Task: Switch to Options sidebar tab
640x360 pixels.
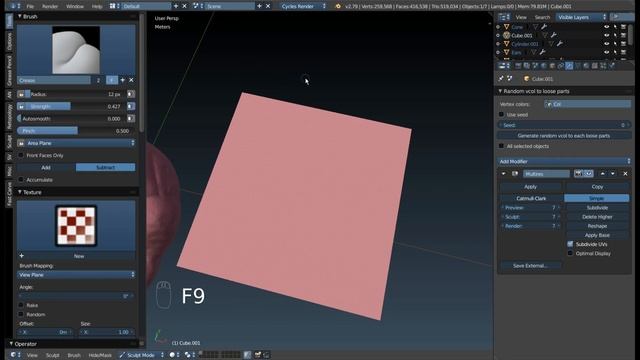Action: click(9, 41)
